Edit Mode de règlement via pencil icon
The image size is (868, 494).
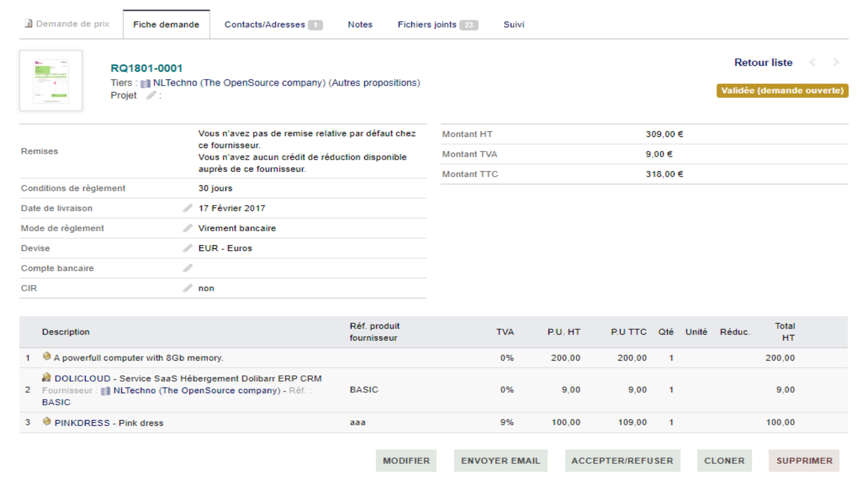(188, 228)
